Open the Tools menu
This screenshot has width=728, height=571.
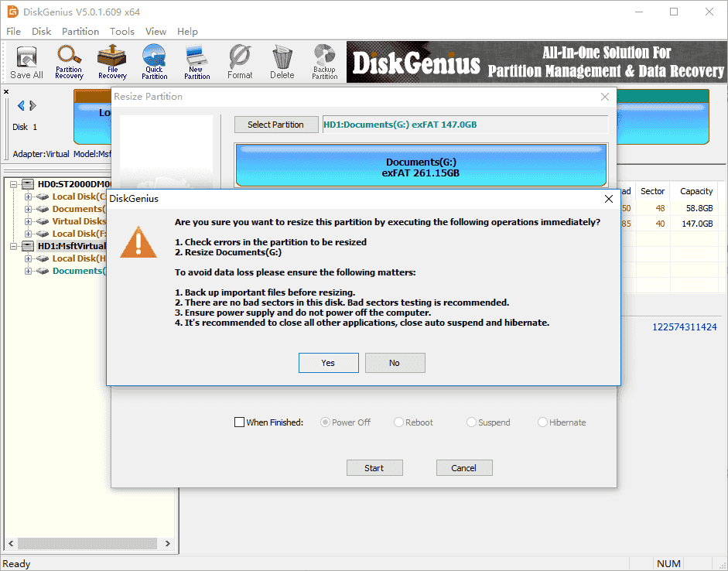(122, 31)
